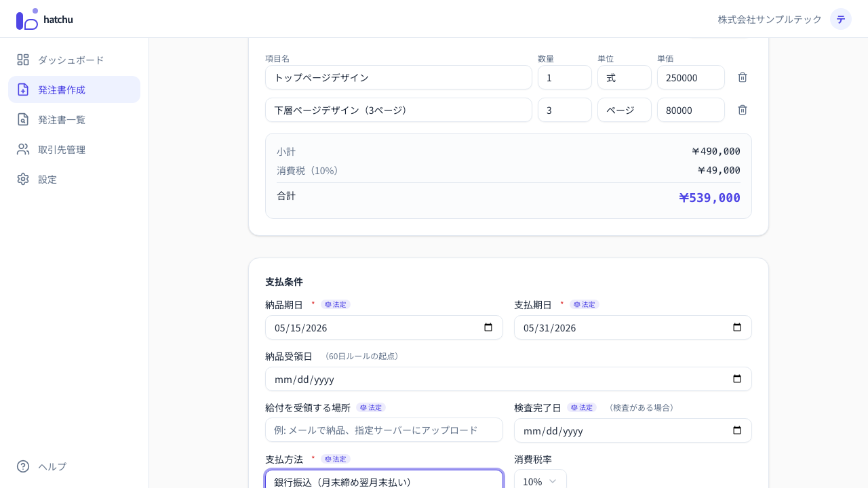The image size is (868, 488).
Task: Click the 項目名 column label
Action: pos(277,58)
